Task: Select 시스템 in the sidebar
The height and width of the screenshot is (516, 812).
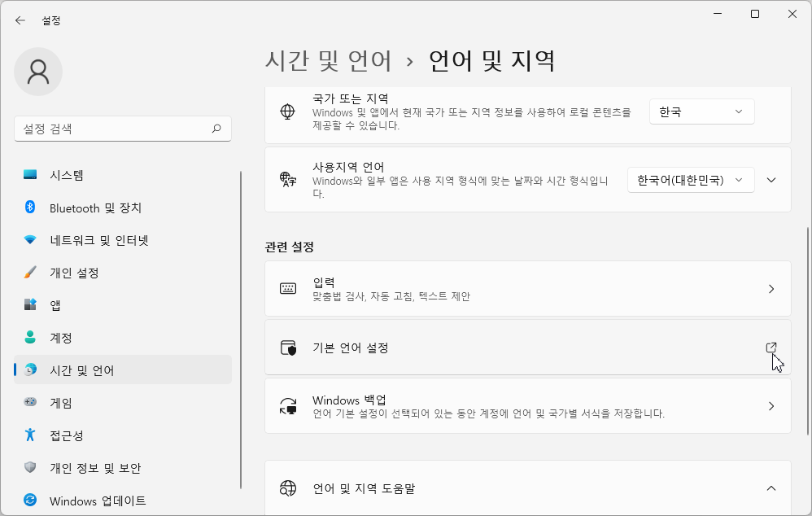Action: (x=123, y=175)
